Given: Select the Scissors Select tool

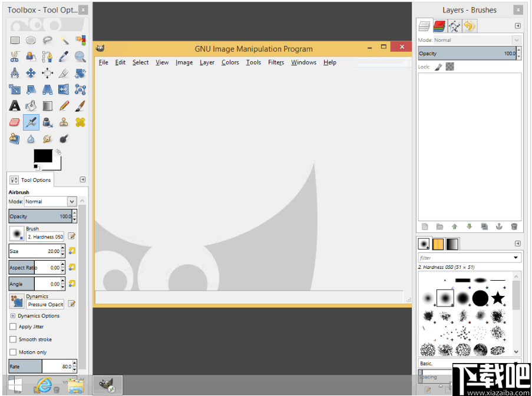Looking at the screenshot, I should [x=15, y=56].
